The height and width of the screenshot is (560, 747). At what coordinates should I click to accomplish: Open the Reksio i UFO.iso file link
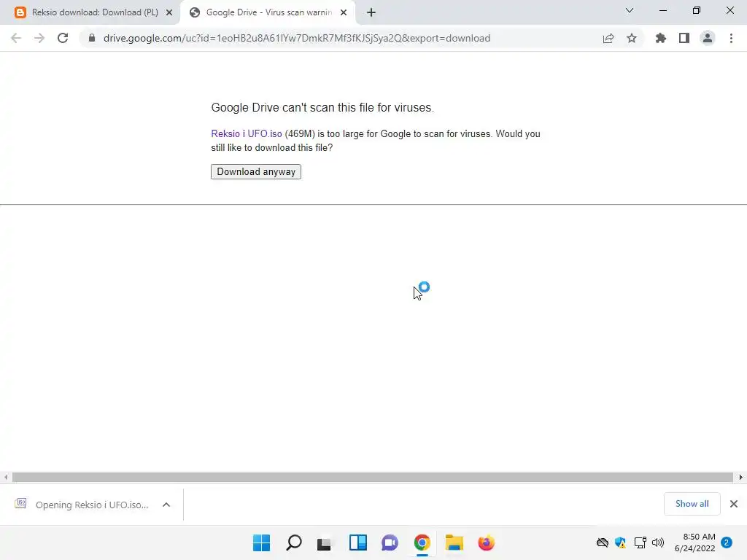click(x=247, y=134)
